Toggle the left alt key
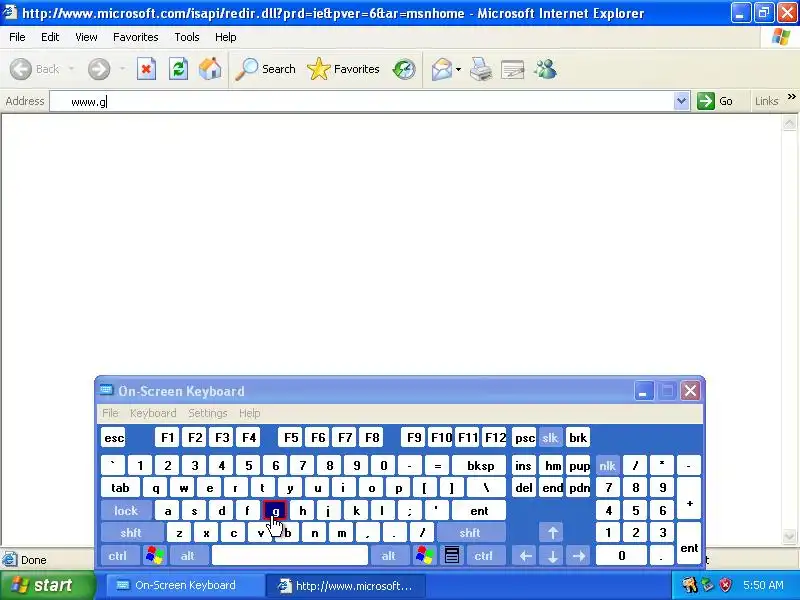The height and width of the screenshot is (600, 800). (x=188, y=556)
